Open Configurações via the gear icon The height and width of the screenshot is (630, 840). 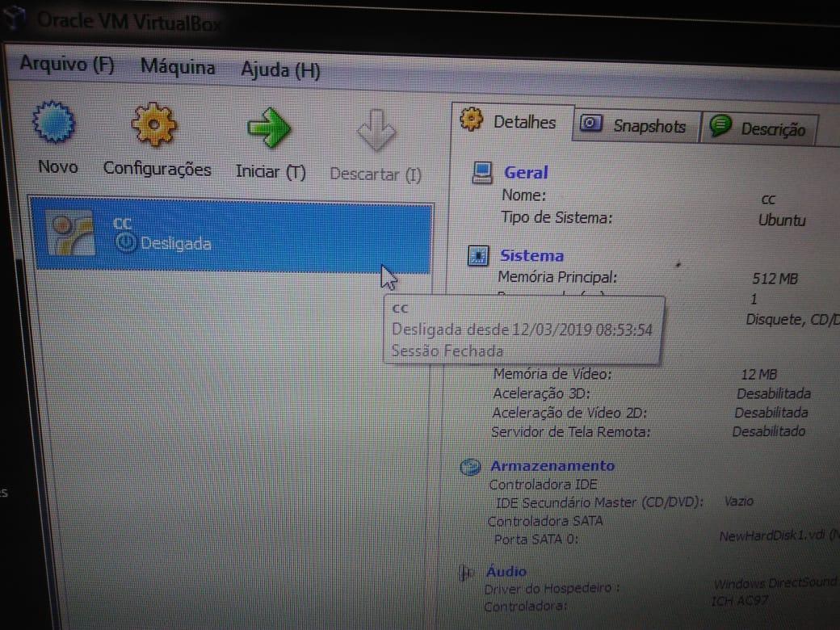click(153, 125)
